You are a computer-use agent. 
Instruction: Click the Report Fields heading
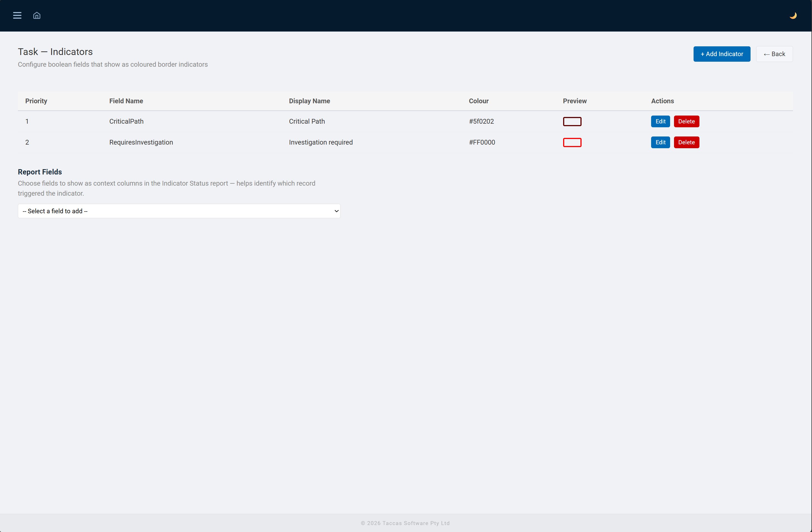point(40,172)
